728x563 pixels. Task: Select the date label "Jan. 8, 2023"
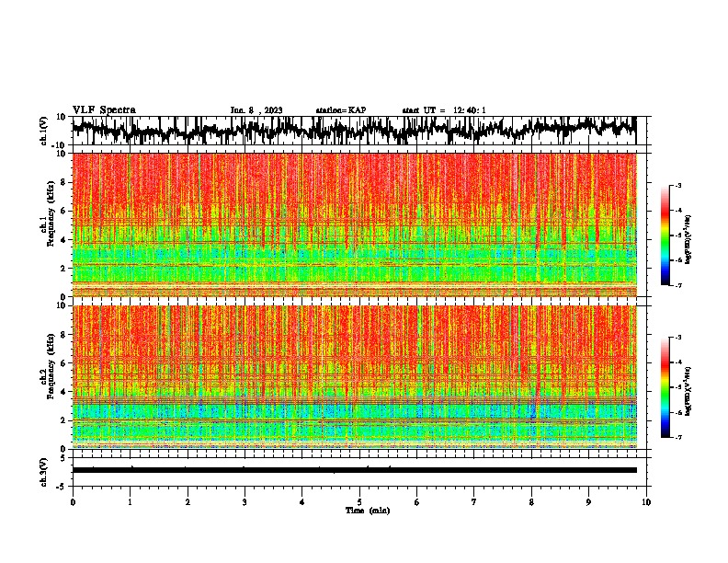[256, 110]
